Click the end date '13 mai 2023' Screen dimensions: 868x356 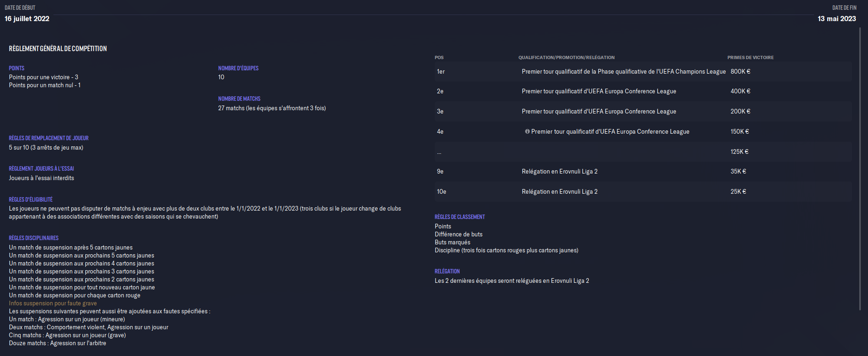[837, 19]
